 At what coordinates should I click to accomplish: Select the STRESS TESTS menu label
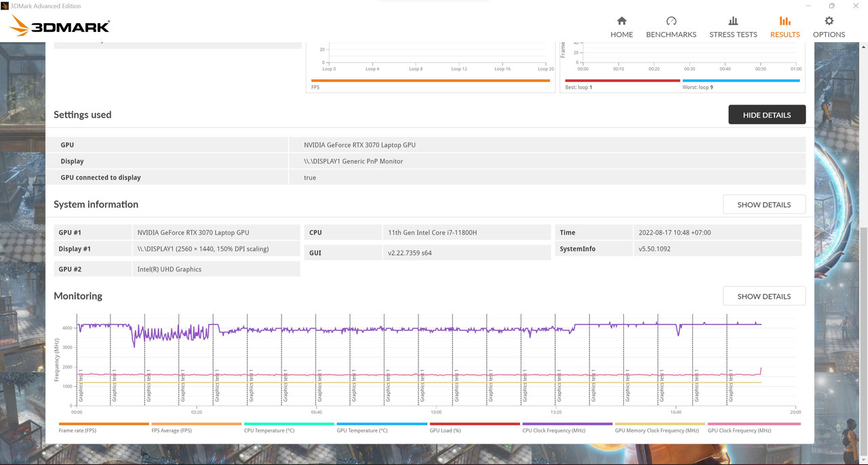(x=733, y=35)
